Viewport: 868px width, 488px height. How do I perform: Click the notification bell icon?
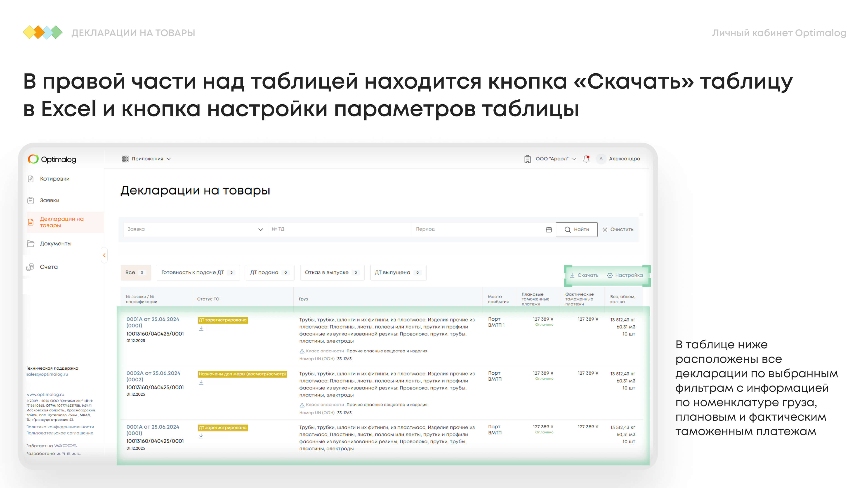tap(586, 159)
